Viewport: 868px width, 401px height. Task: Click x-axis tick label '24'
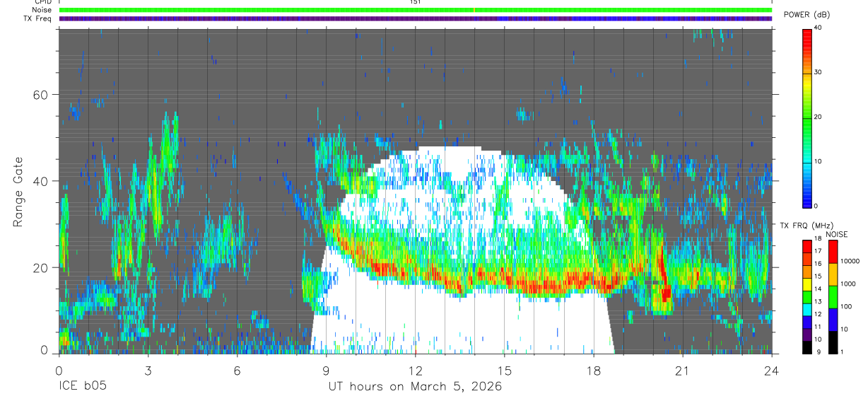coord(771,371)
